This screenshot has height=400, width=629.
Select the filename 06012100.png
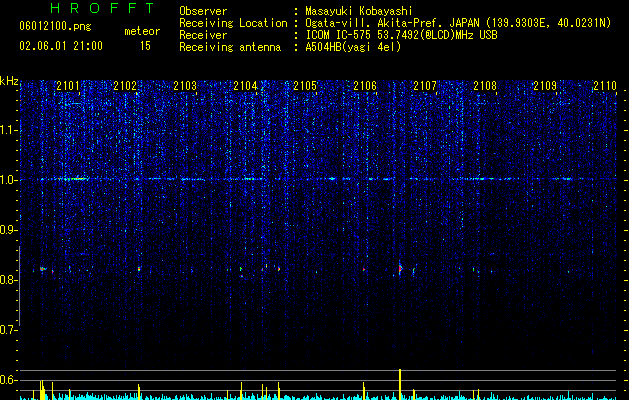pyautogui.click(x=55, y=27)
